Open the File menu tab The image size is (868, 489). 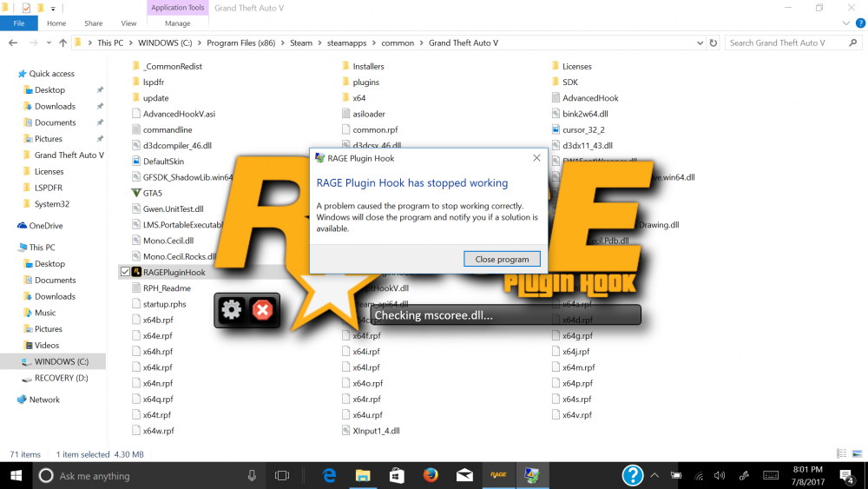click(19, 23)
